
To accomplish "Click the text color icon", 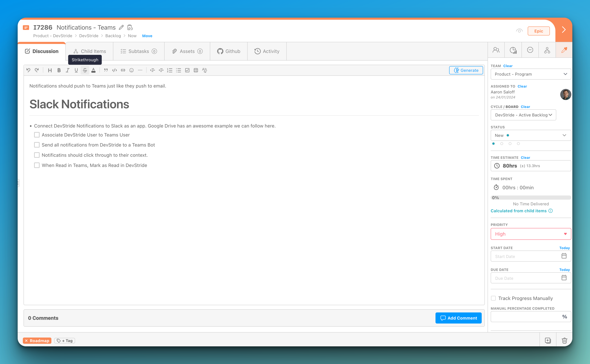I will [x=93, y=70].
